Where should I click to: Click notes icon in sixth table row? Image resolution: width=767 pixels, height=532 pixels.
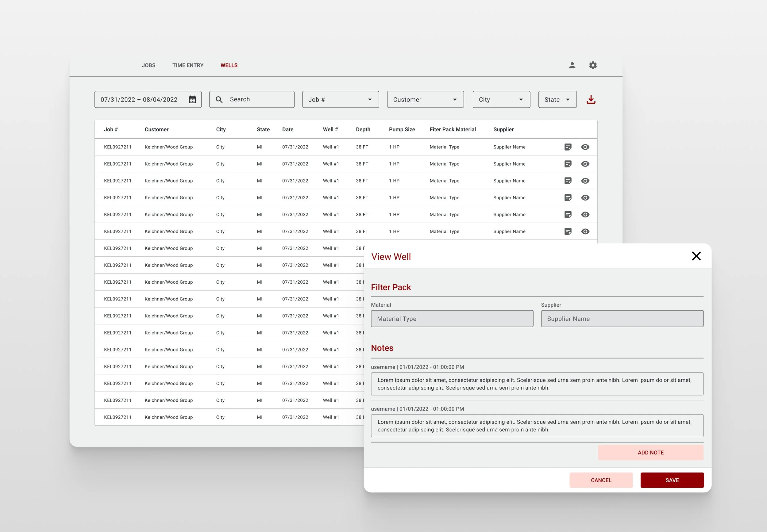point(568,231)
